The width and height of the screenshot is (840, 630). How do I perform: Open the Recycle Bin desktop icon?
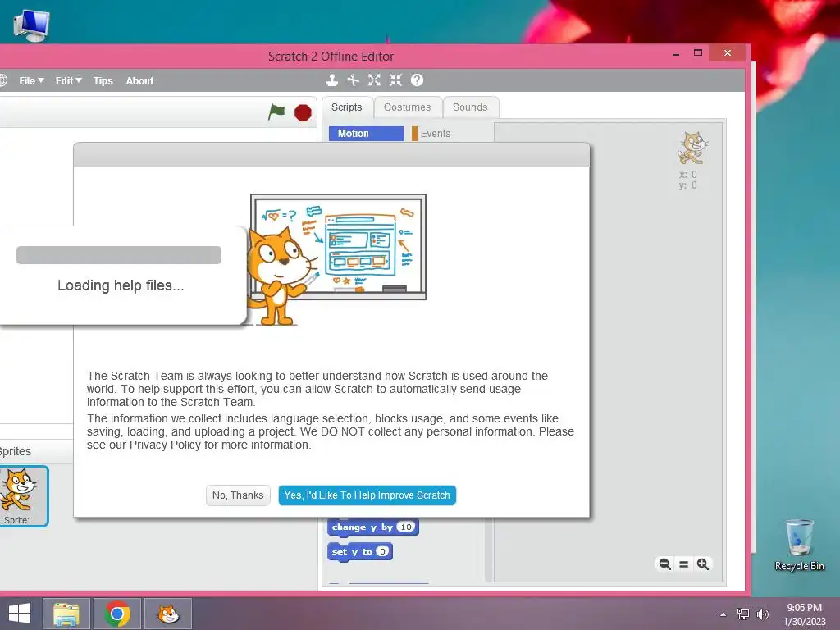[799, 545]
